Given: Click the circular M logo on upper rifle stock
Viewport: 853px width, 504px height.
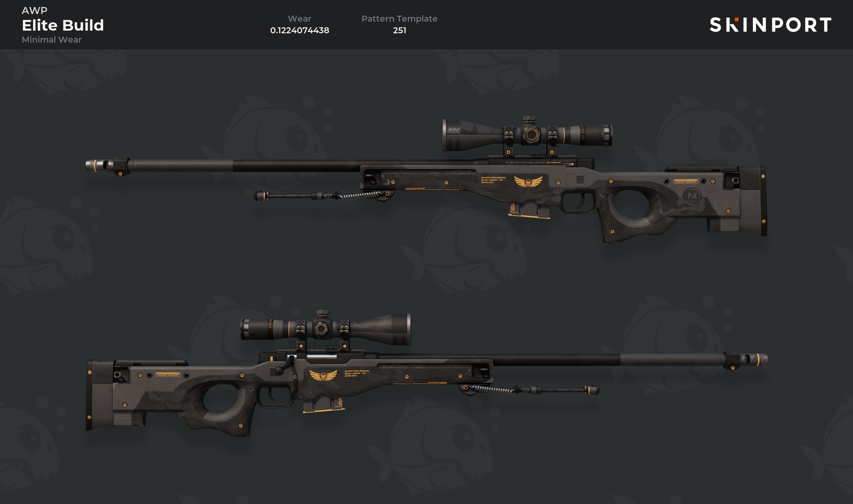Looking at the screenshot, I should (692, 197).
